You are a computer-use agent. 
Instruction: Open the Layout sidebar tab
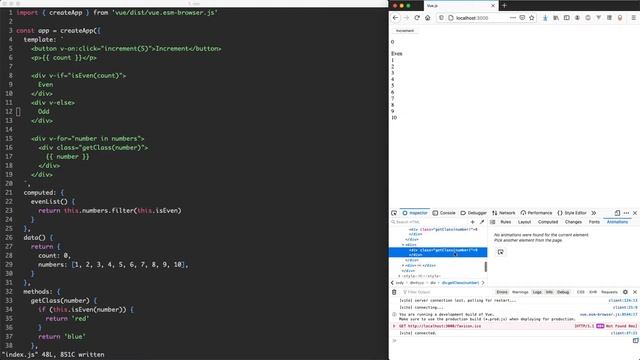tap(524, 222)
